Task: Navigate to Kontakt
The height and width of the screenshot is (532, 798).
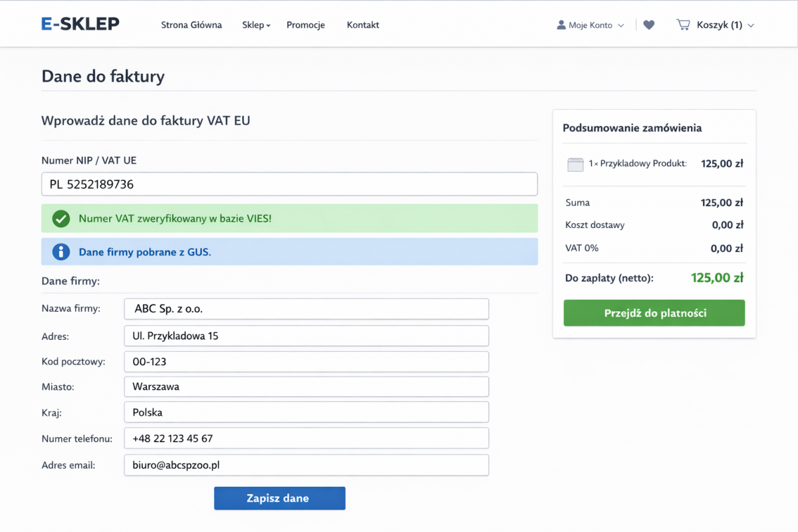Action: pos(363,25)
